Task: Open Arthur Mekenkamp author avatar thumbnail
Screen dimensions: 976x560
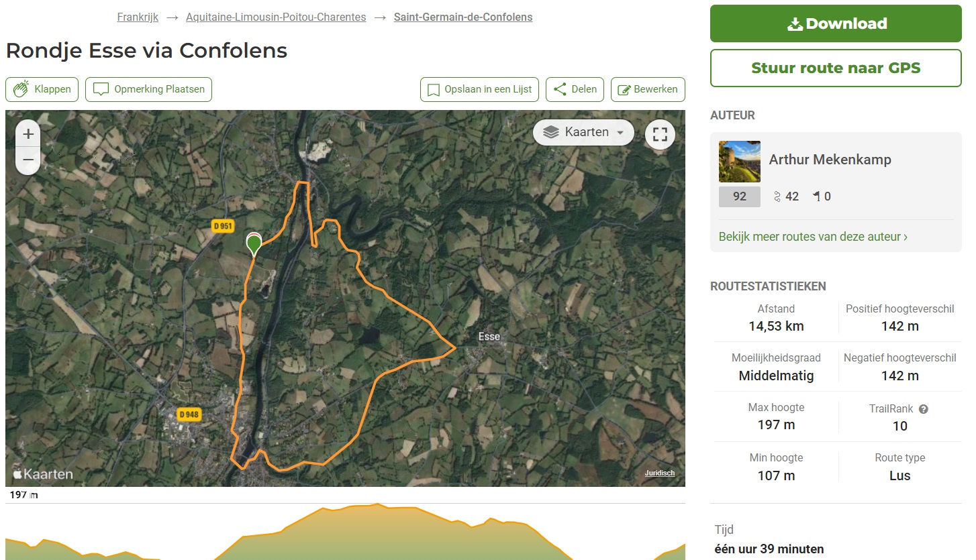Action: (x=740, y=162)
